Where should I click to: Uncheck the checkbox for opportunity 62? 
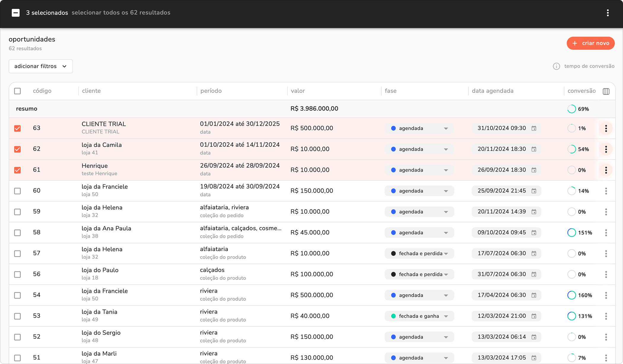click(x=18, y=149)
